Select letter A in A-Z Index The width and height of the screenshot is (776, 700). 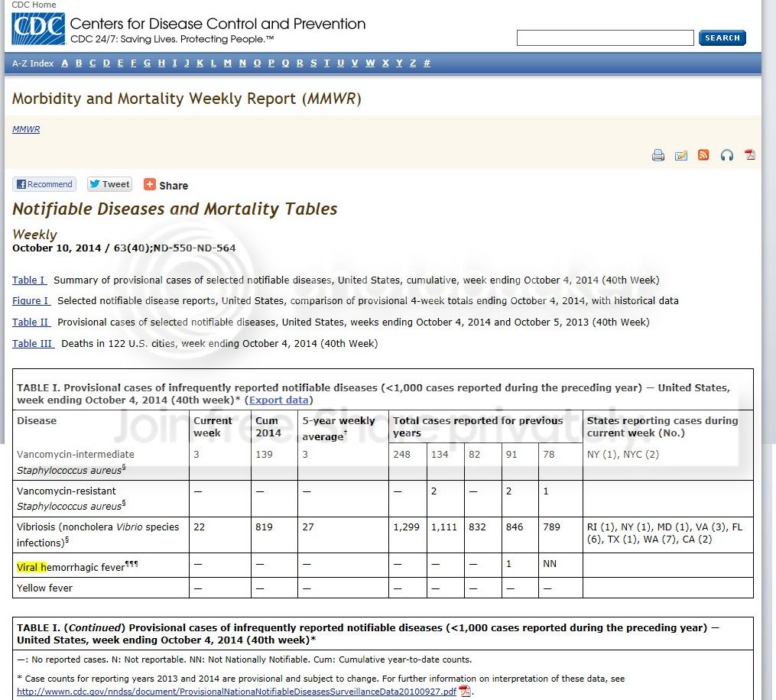[x=65, y=63]
